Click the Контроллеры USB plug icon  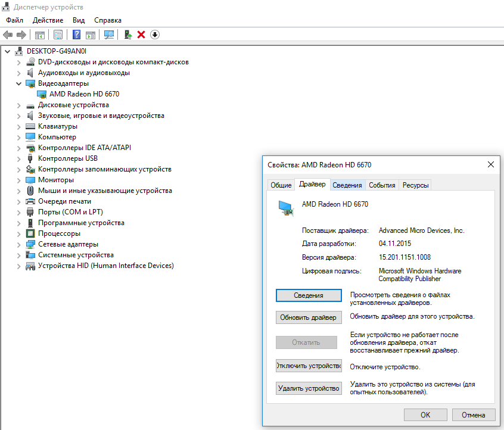point(30,158)
